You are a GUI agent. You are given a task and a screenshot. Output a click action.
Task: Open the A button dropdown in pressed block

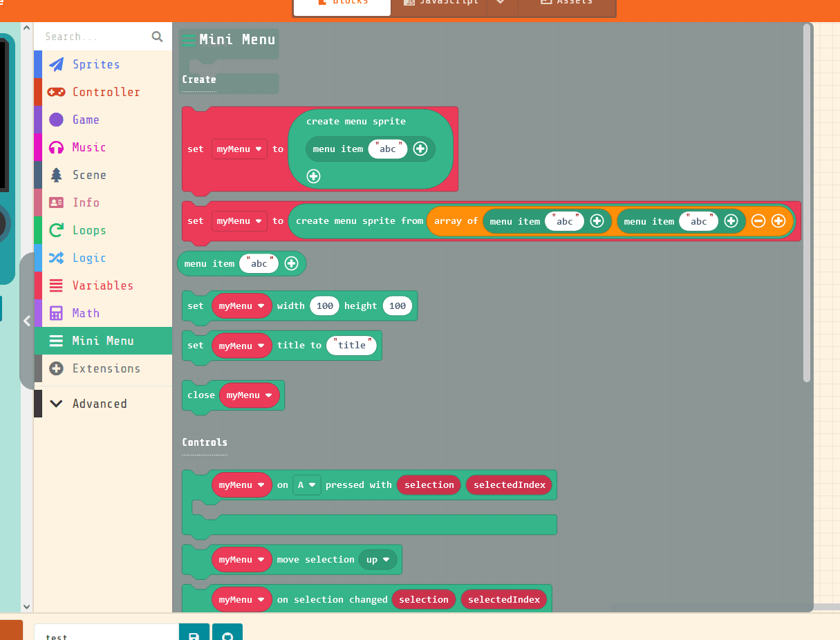click(307, 485)
